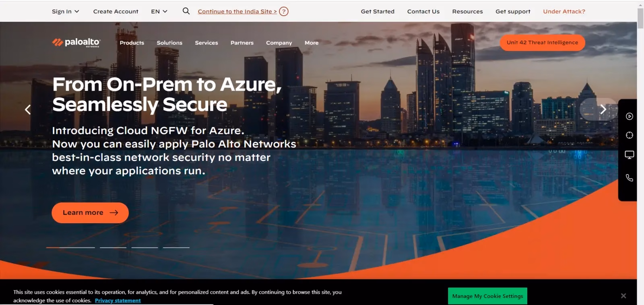Click the Get support link
The image size is (644, 305).
tap(513, 11)
